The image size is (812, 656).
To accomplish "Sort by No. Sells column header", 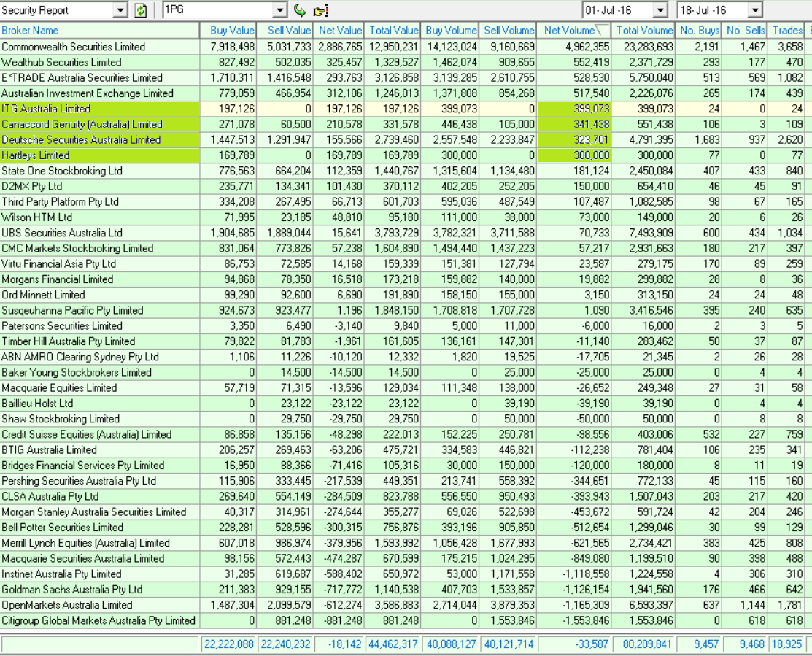I will 745,31.
